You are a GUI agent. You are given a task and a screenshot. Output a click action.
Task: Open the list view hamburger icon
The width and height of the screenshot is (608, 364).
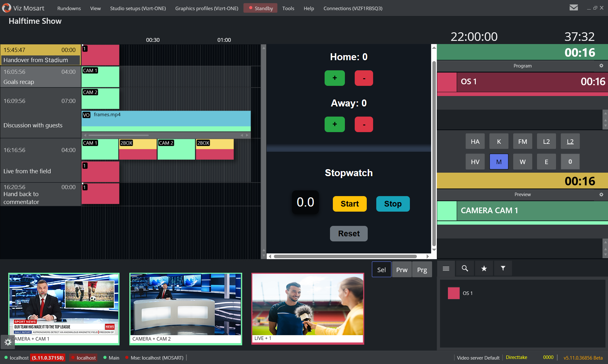[x=446, y=268]
